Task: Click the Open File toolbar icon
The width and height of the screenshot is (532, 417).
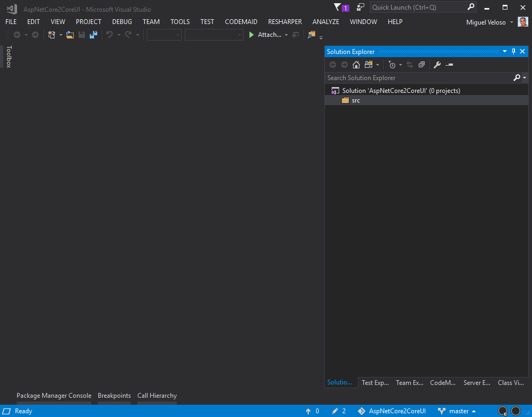Action: click(70, 35)
